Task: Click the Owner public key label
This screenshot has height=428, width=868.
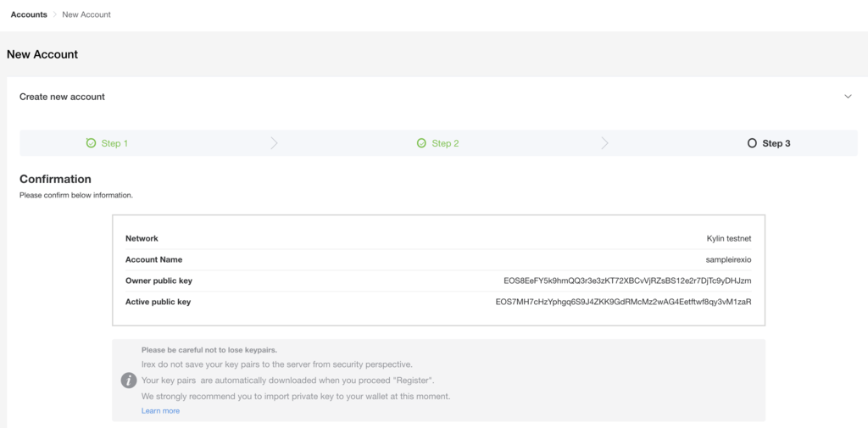Action: point(159,281)
